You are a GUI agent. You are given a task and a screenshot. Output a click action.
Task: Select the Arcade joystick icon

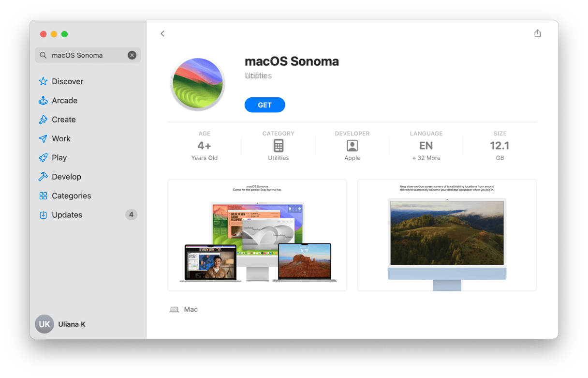[x=43, y=101]
